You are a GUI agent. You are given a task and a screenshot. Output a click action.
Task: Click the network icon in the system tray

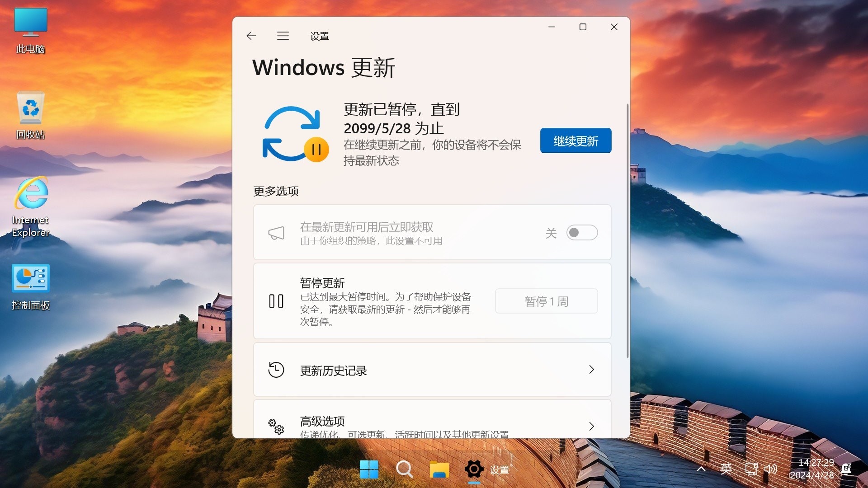click(x=752, y=469)
